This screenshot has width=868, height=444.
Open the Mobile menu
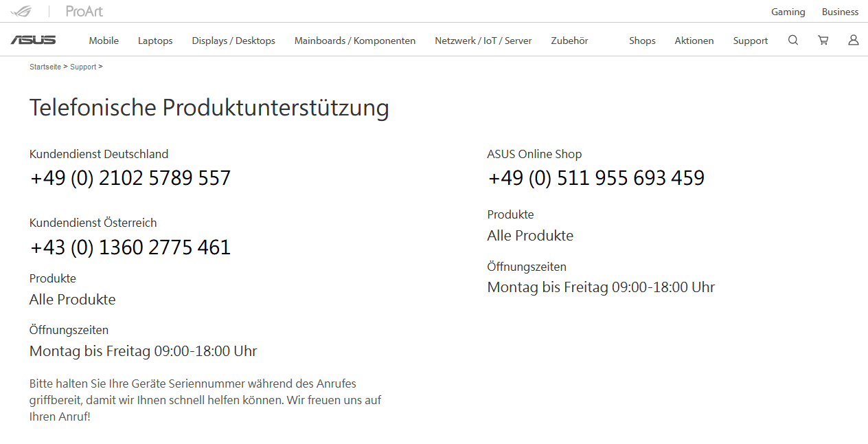click(104, 41)
